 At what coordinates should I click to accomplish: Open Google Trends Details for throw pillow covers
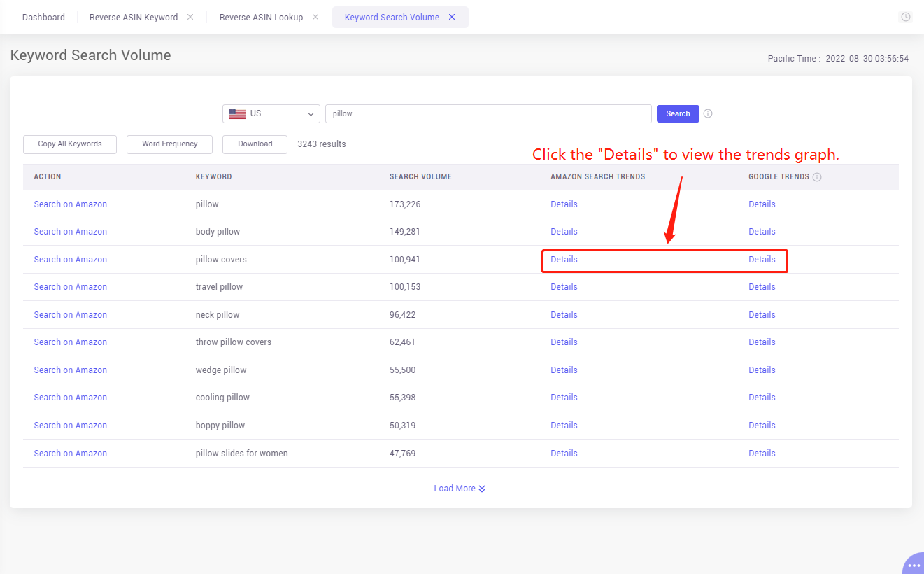tap(762, 342)
